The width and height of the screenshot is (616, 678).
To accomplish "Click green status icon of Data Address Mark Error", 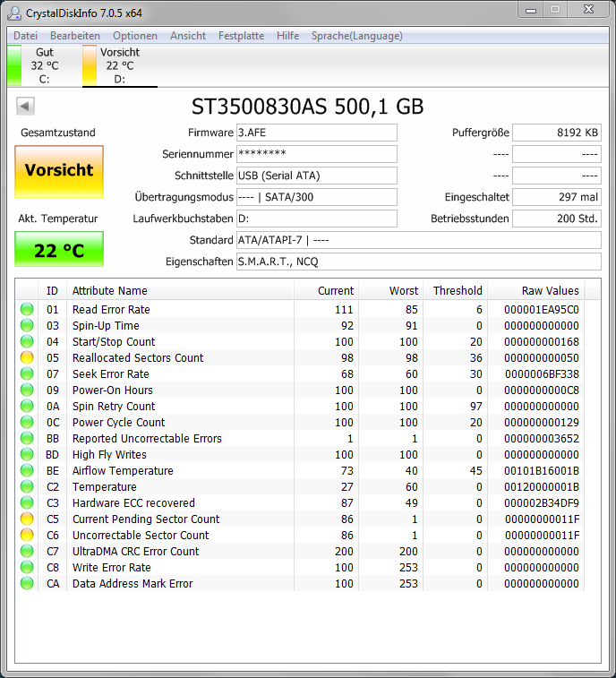I will point(27,584).
